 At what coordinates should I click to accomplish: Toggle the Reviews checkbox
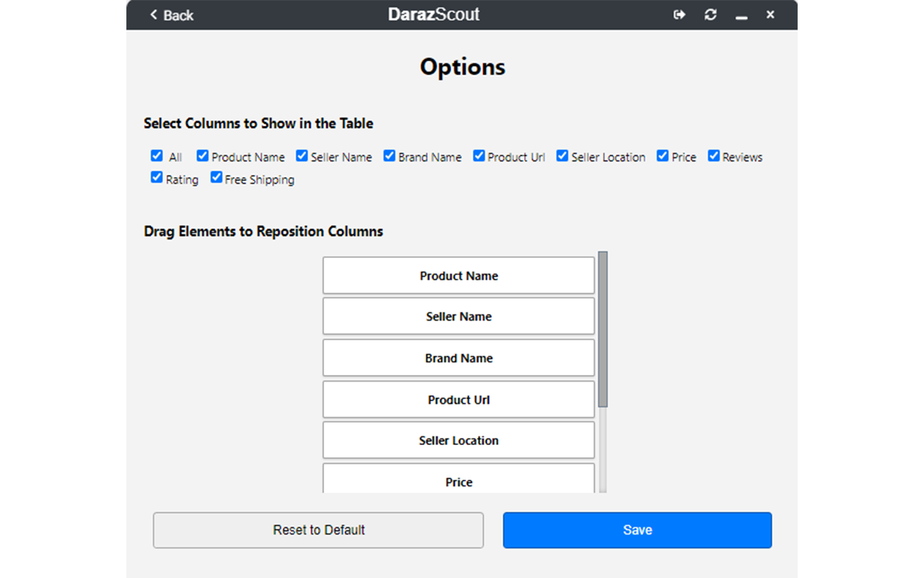pos(714,156)
